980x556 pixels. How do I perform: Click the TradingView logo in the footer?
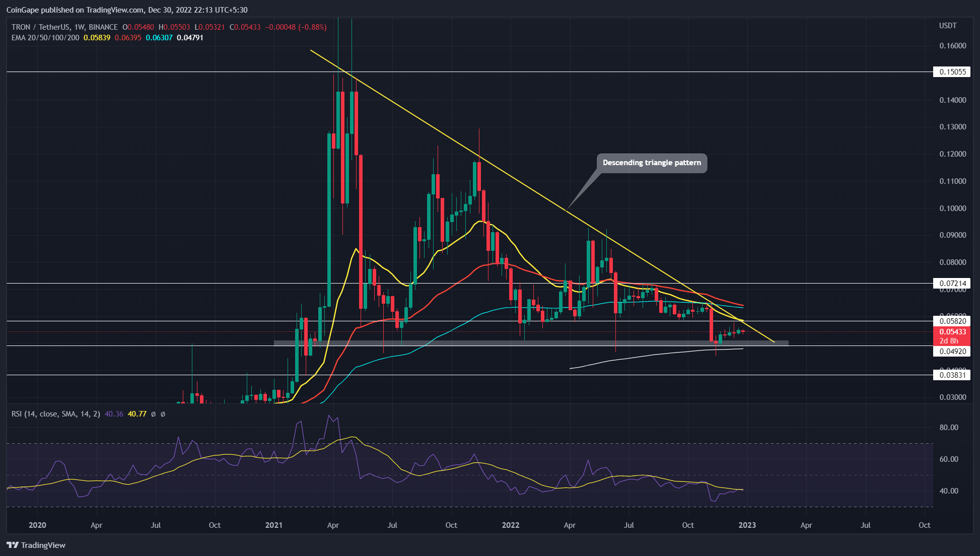tap(36, 545)
